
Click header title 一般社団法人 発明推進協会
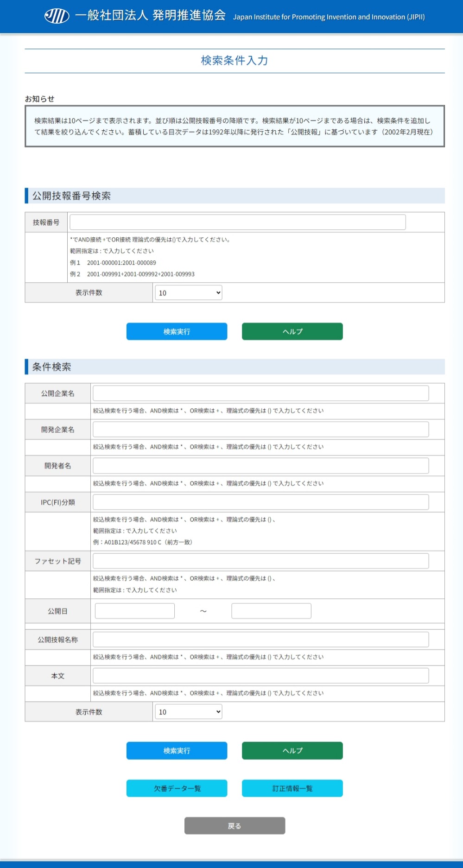coord(150,16)
